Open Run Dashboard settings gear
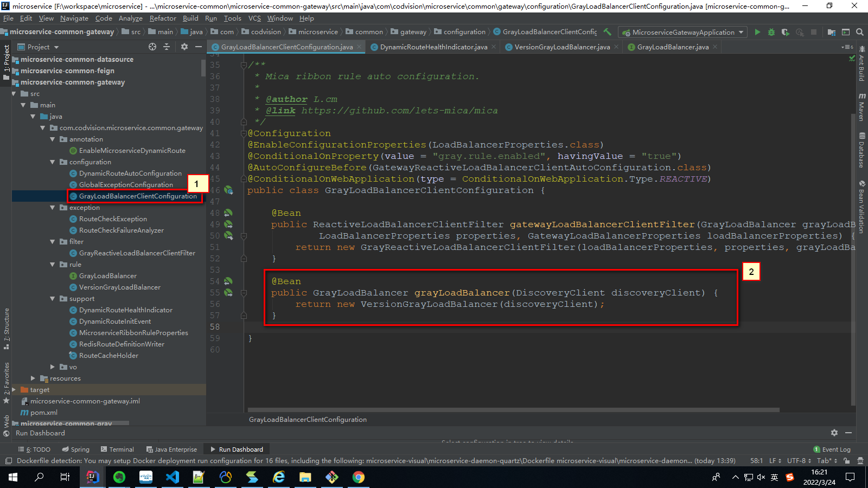Viewport: 868px width, 488px height. 834,433
